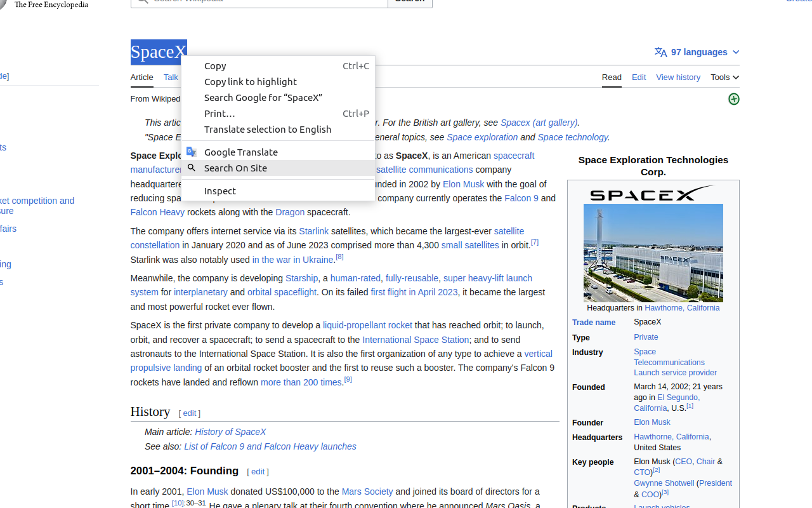Click the green plus circle icon near View history

pyautogui.click(x=734, y=99)
